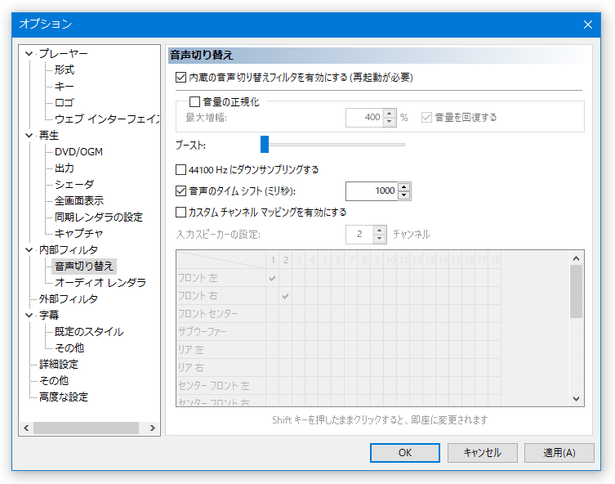This screenshot has width=615, height=484.
Task: Click the channel grid vertical scrollbar thumb
Action: click(x=576, y=291)
